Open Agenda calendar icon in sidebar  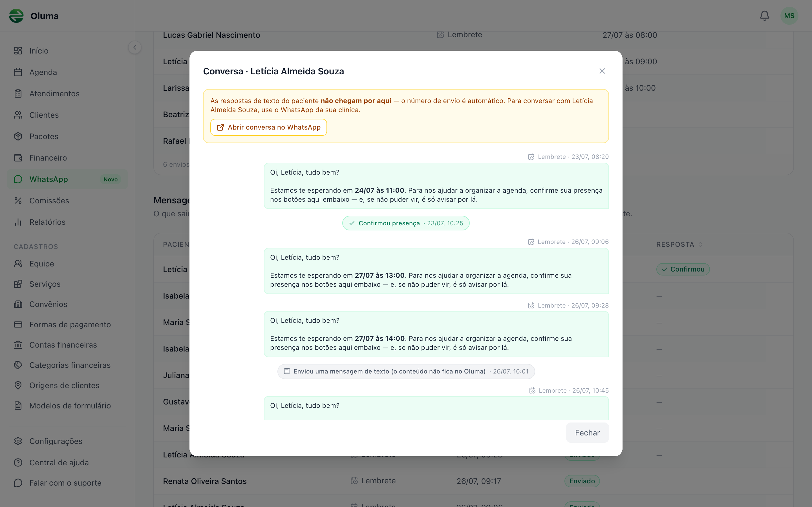pos(18,72)
